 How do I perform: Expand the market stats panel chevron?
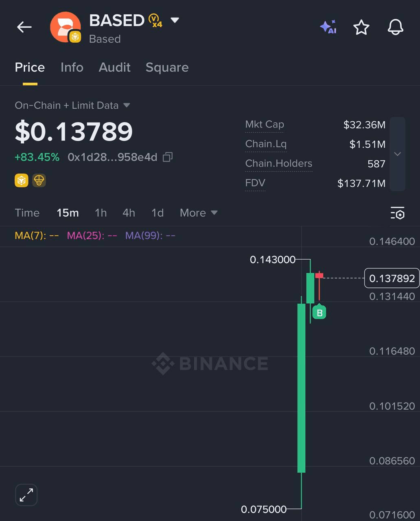398,154
